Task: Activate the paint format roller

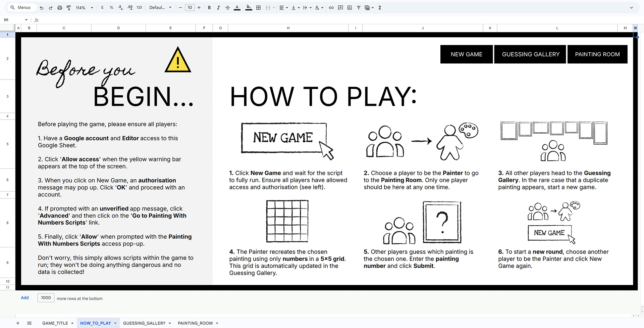Action: (x=69, y=8)
